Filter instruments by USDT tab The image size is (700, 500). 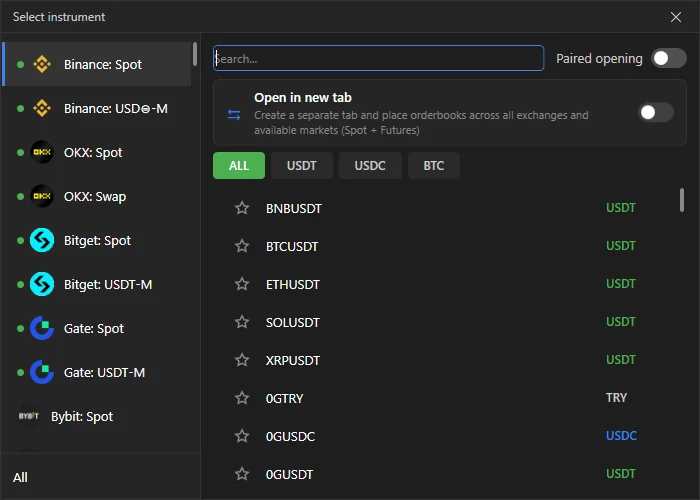[302, 166]
